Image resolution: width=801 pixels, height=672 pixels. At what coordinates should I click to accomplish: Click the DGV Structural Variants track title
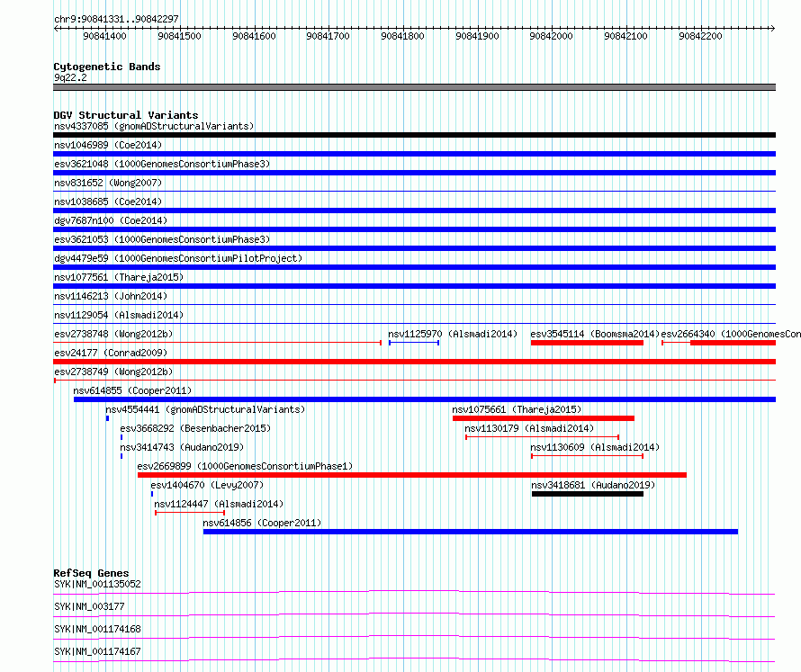coord(126,115)
